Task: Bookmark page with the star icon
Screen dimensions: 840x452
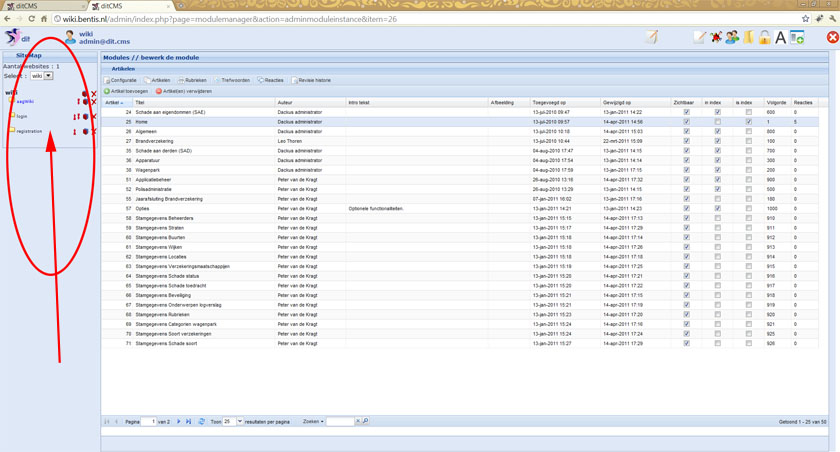Action: [x=805, y=19]
